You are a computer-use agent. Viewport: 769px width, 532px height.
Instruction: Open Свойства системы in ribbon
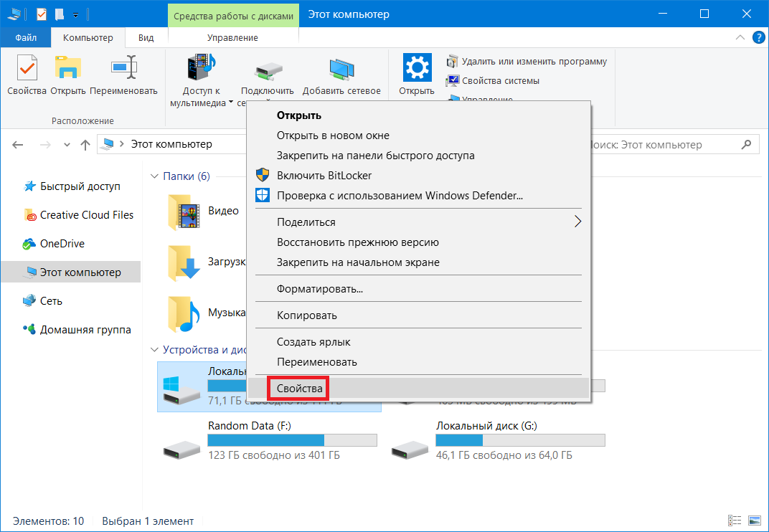493,80
